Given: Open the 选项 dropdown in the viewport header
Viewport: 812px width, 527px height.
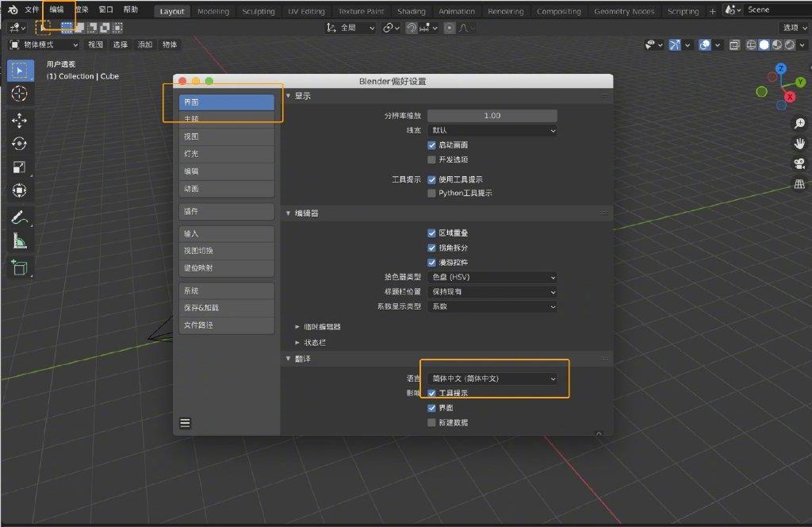Looking at the screenshot, I should coord(795,28).
